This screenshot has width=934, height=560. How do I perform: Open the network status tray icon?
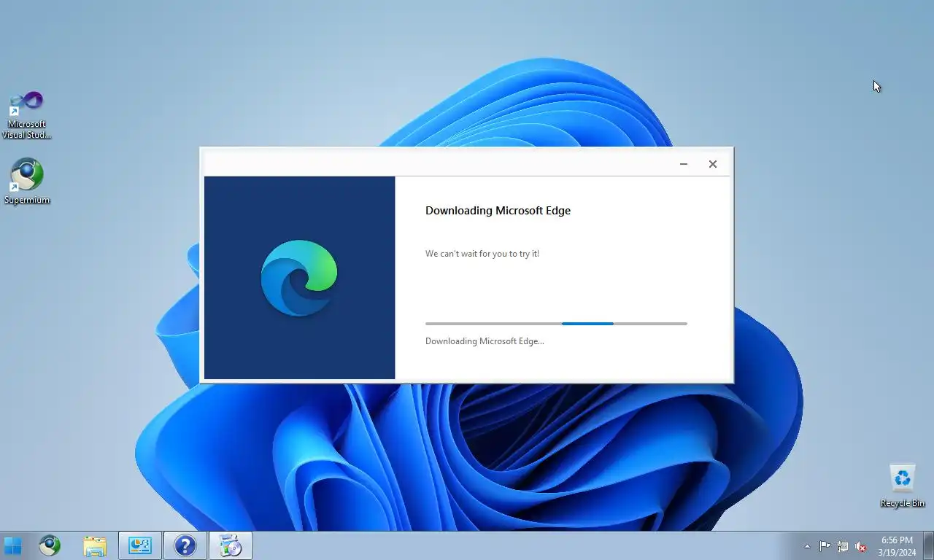point(843,546)
